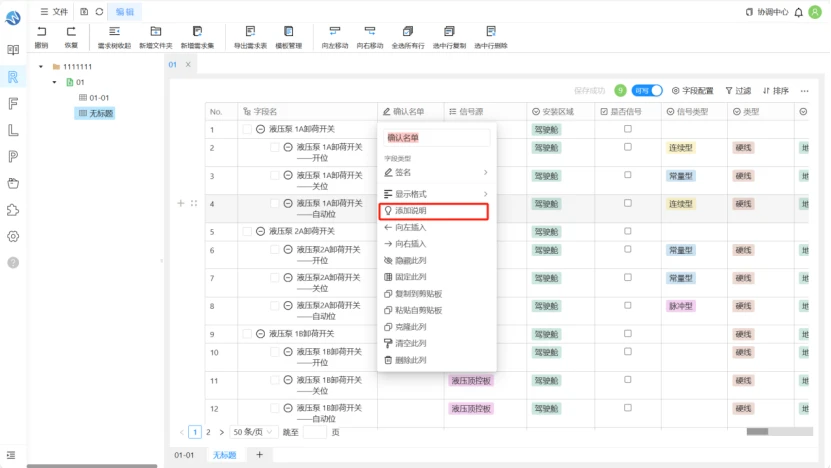This screenshot has width=831, height=468.
Task: Click the more options ellipsis icon
Action: pos(805,91)
